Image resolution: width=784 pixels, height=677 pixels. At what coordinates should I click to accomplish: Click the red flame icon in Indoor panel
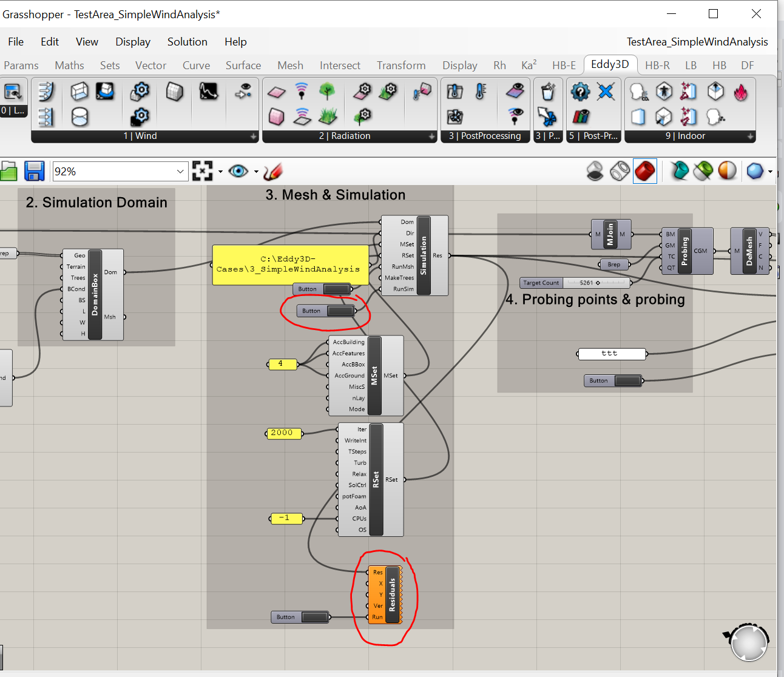click(741, 92)
